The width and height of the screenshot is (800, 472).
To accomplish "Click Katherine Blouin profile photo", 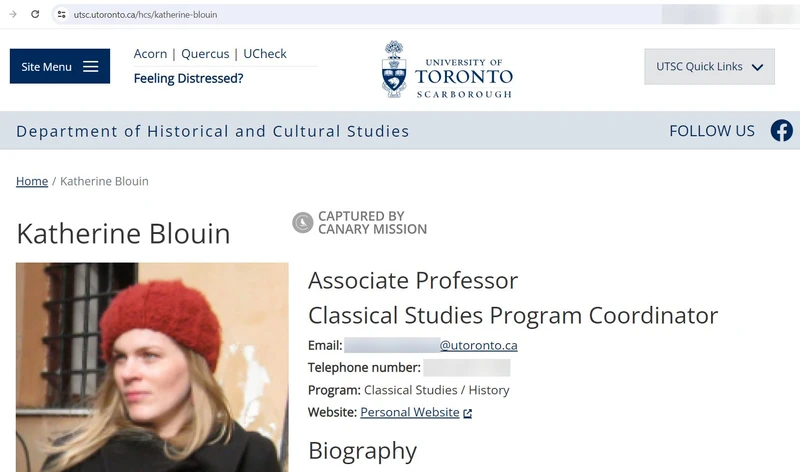I will click(152, 367).
